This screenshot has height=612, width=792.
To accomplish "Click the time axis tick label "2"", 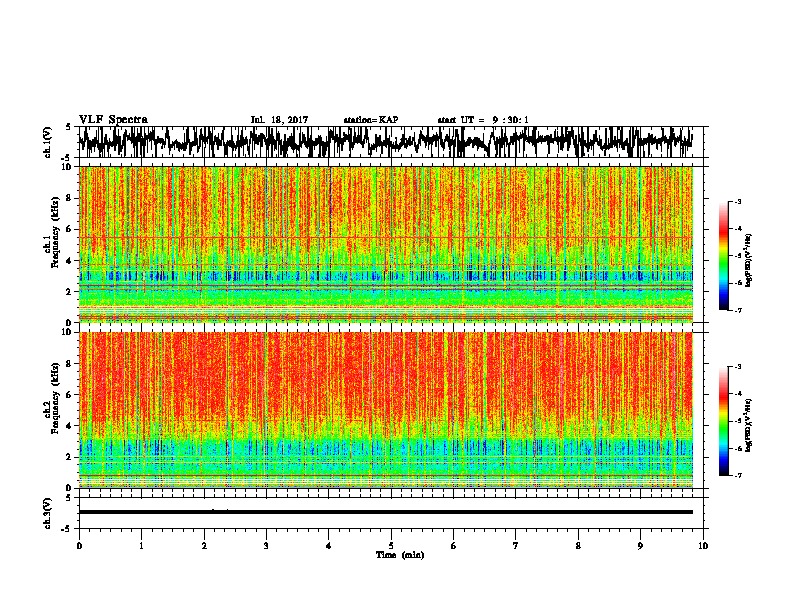I will coord(204,546).
